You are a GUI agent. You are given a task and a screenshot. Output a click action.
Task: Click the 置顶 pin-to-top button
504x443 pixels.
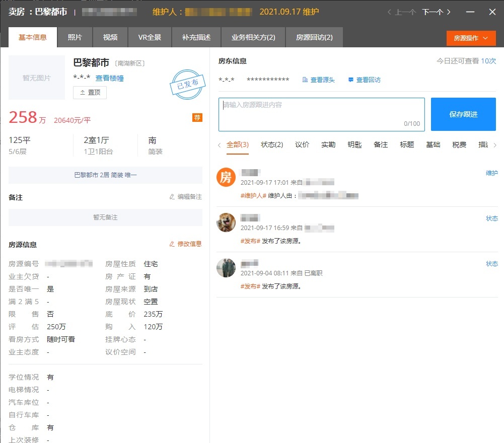click(90, 93)
